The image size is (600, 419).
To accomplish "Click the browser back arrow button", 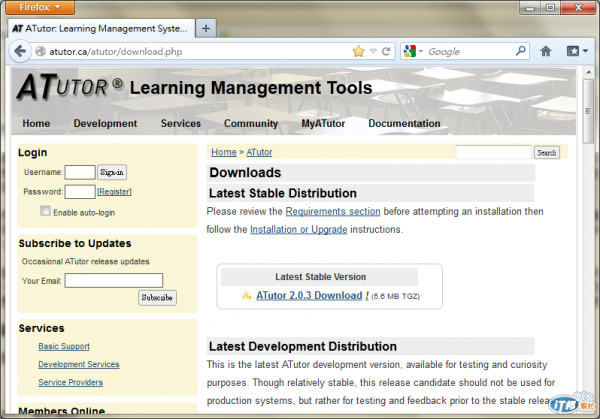I will click(20, 51).
